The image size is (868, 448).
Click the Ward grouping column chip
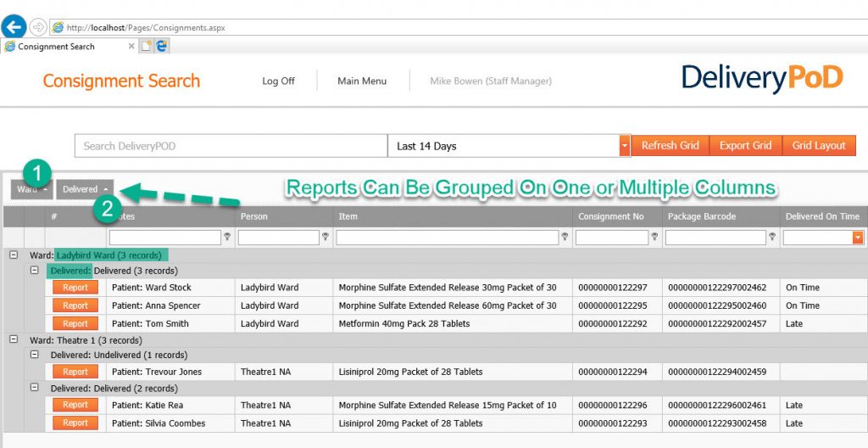[x=31, y=189]
